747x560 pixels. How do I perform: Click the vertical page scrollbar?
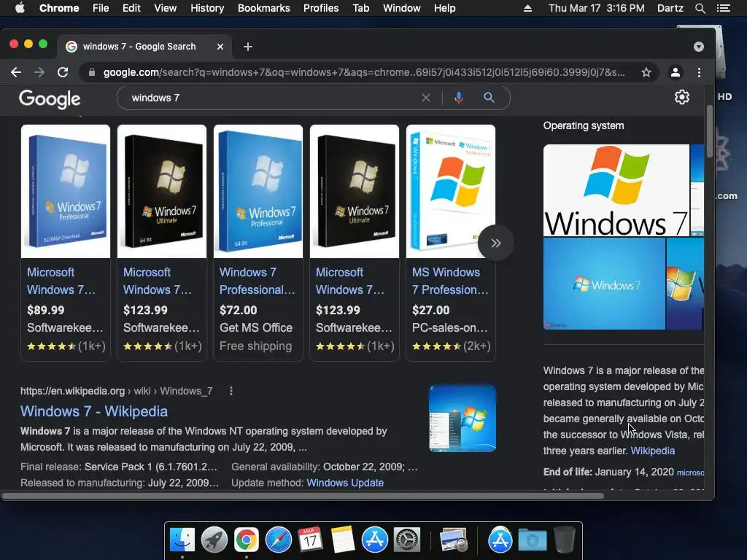[709, 131]
